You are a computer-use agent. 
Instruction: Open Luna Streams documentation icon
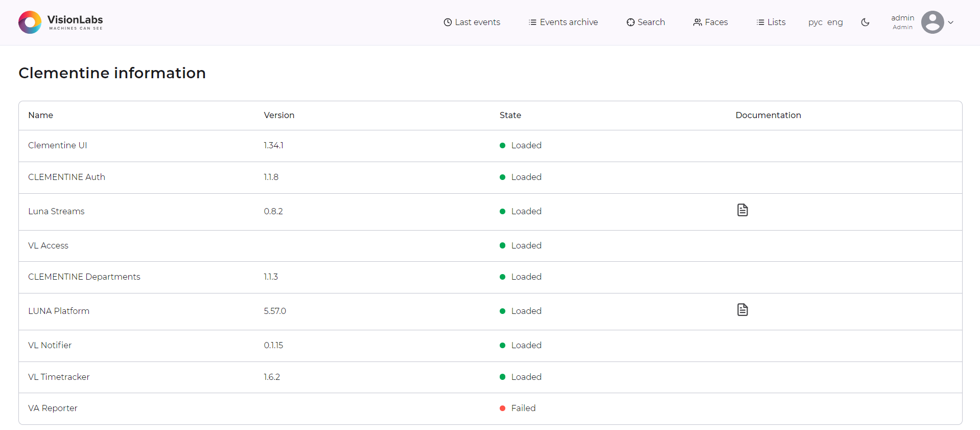[742, 210]
